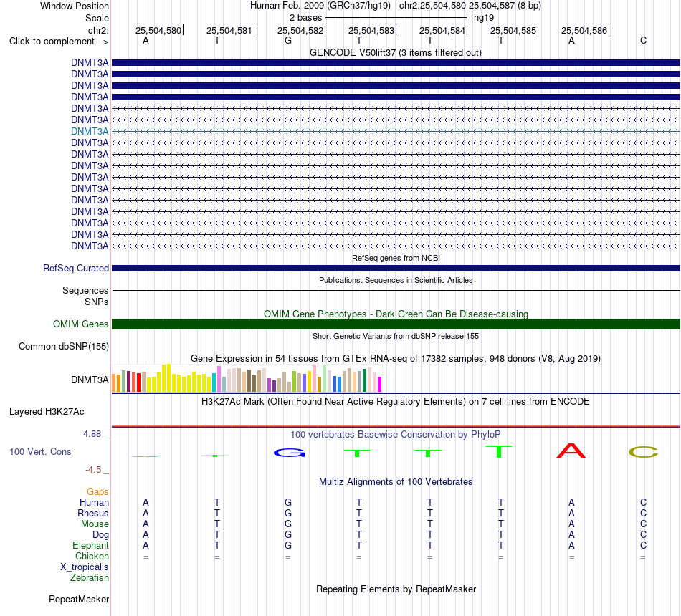Open "Repeating Elements by RepeatMasker" track title
This screenshot has width=681, height=616.
tap(396, 589)
